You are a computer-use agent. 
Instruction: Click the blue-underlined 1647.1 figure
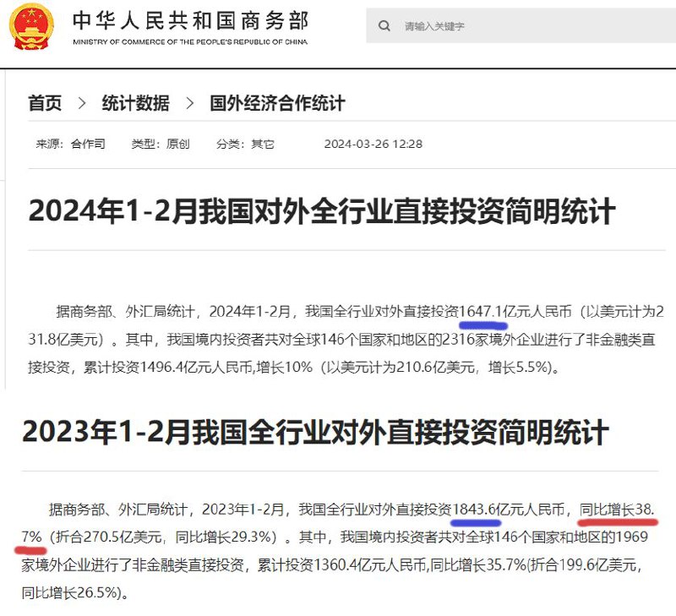tap(482, 310)
